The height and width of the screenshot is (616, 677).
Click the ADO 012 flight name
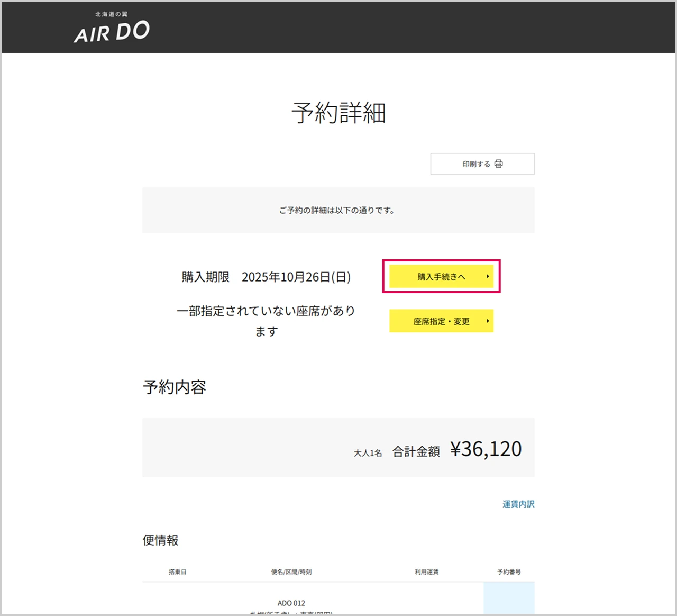[x=291, y=603]
